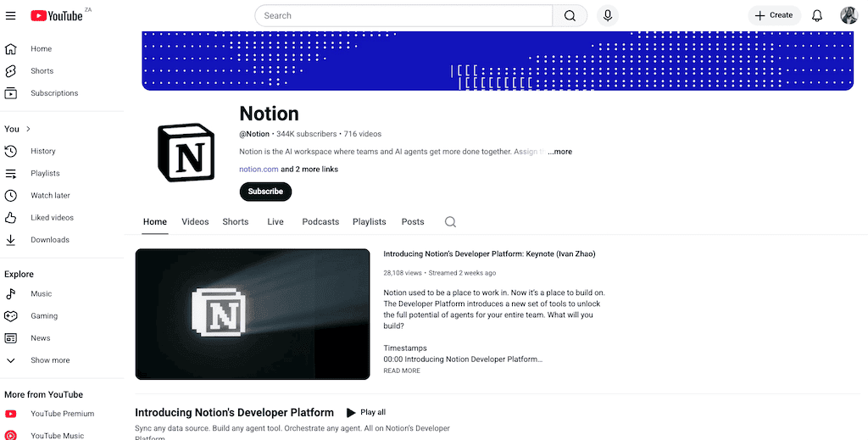Switch to the Podcasts tab
This screenshot has height=440, width=868.
pyautogui.click(x=320, y=222)
